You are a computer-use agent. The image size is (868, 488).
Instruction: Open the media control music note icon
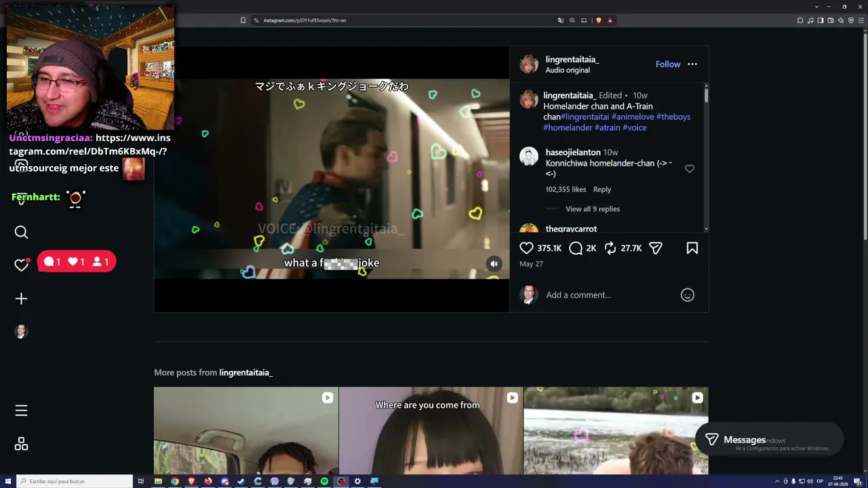(810, 20)
